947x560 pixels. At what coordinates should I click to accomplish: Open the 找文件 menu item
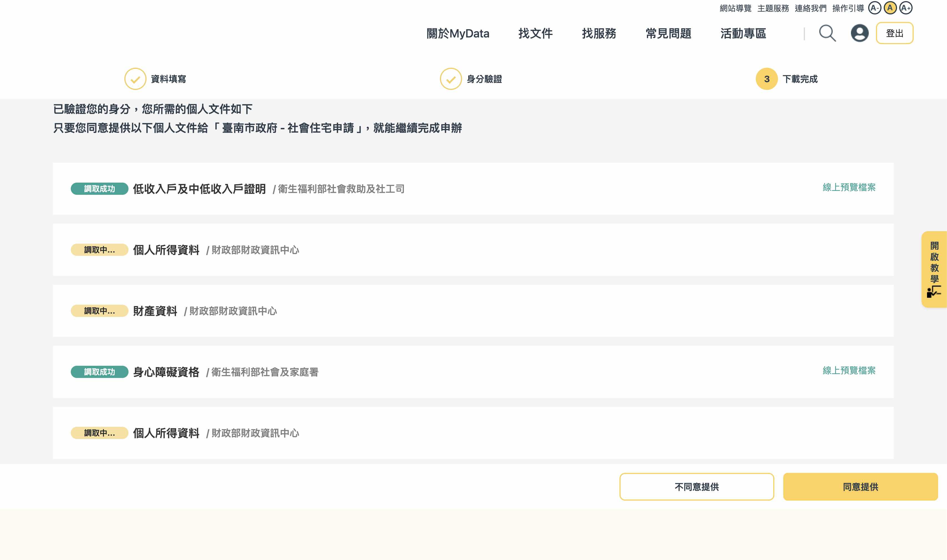pos(535,34)
